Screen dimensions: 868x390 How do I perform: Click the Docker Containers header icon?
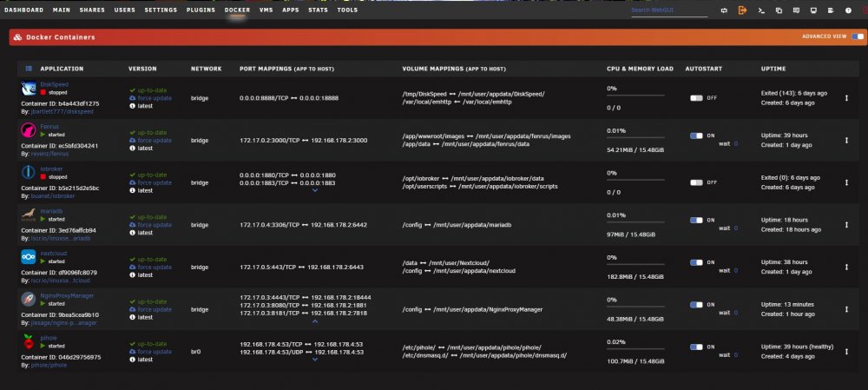(17, 37)
